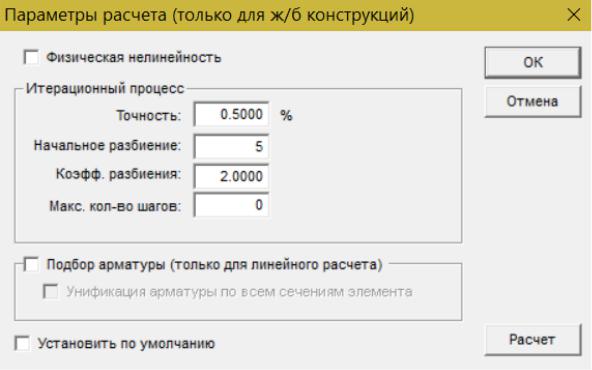Click the Начальное разбиение: label text

[108, 146]
